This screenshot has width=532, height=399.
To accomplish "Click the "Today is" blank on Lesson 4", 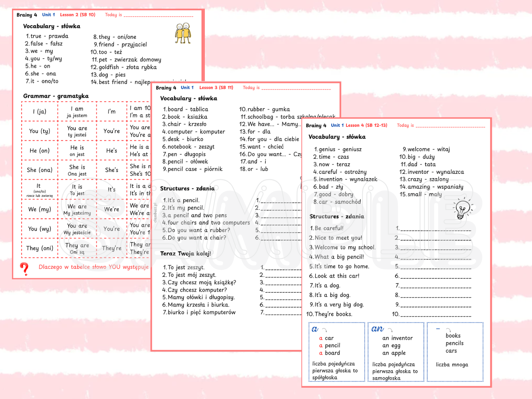I will (451, 126).
